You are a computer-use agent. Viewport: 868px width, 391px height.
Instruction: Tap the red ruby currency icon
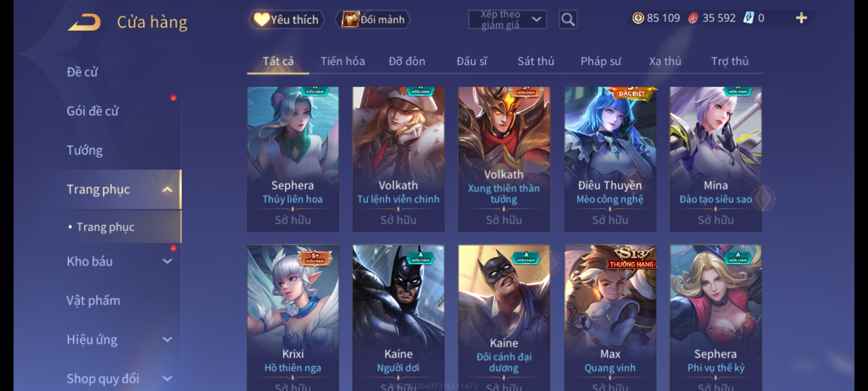pyautogui.click(x=693, y=18)
